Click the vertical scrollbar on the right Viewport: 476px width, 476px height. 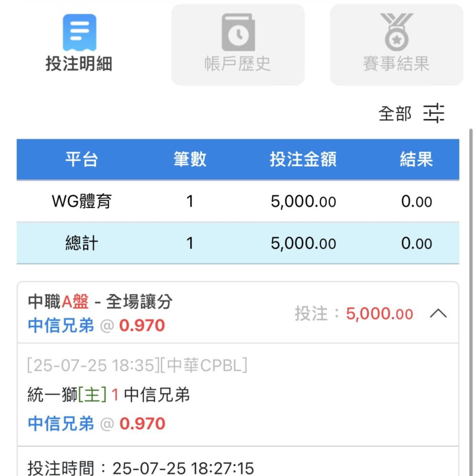coord(471,302)
